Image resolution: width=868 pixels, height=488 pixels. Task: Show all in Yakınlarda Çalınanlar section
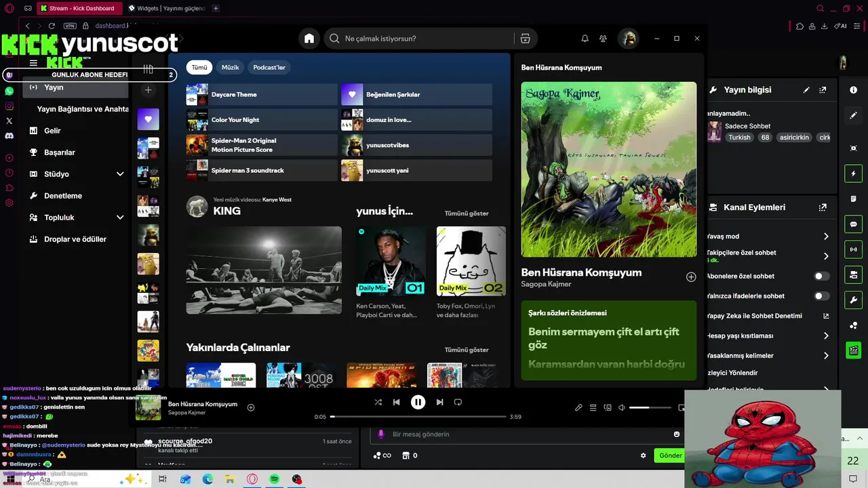tap(467, 350)
